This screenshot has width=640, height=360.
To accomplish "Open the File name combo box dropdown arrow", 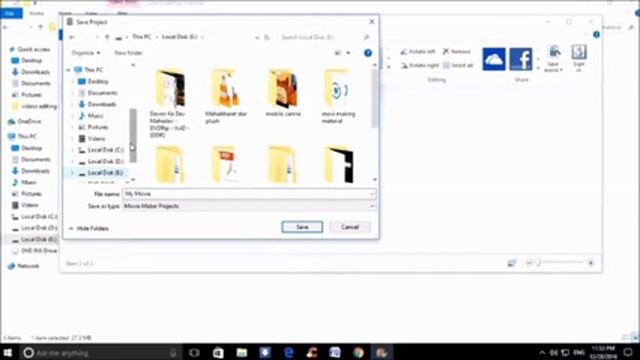I will [x=371, y=194].
